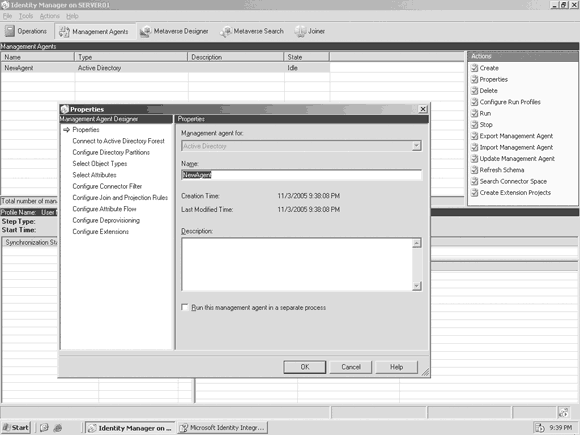Select Configure Deprovisioning page

pyautogui.click(x=106, y=220)
